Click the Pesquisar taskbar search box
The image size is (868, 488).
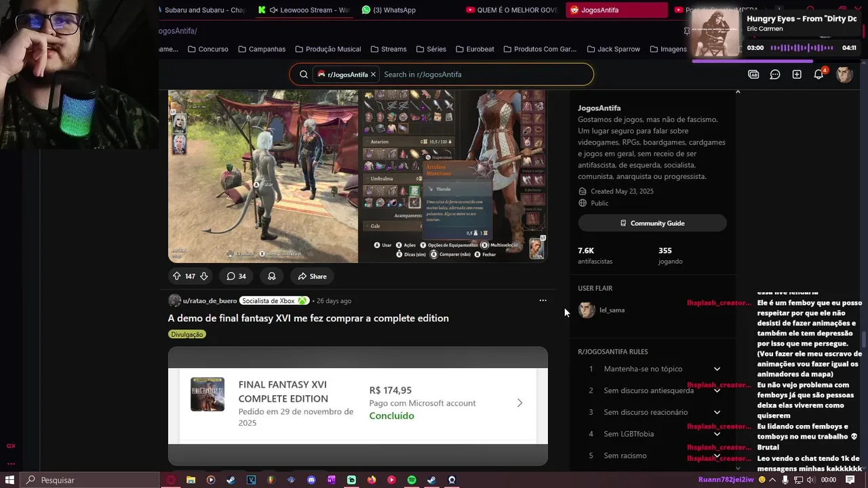(88, 480)
